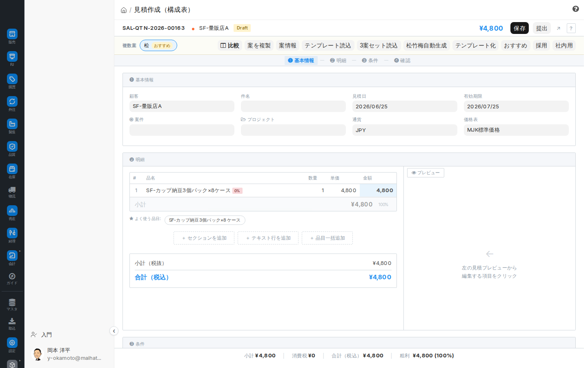Go to step 4 確認 tab
This screenshot has height=368, width=588.
click(402, 61)
